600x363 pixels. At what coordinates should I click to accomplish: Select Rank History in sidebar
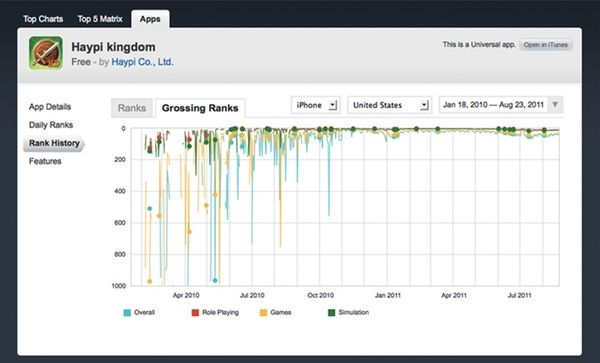pyautogui.click(x=54, y=143)
